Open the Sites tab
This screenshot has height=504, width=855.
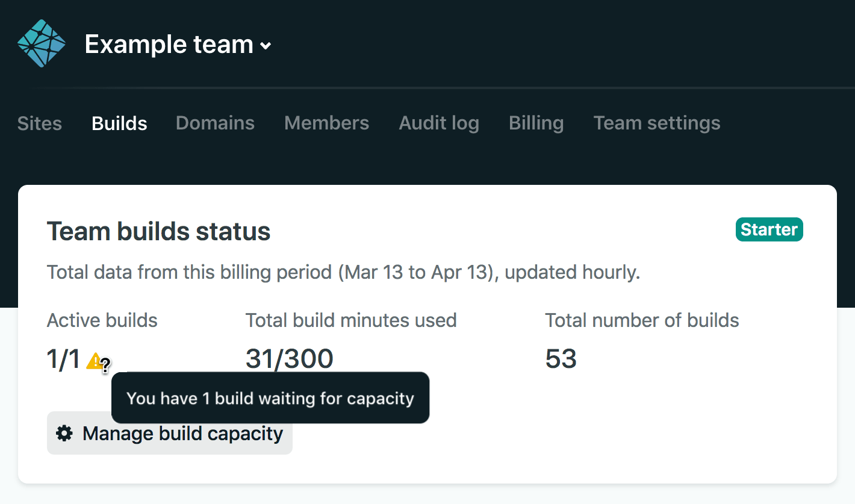(x=40, y=123)
